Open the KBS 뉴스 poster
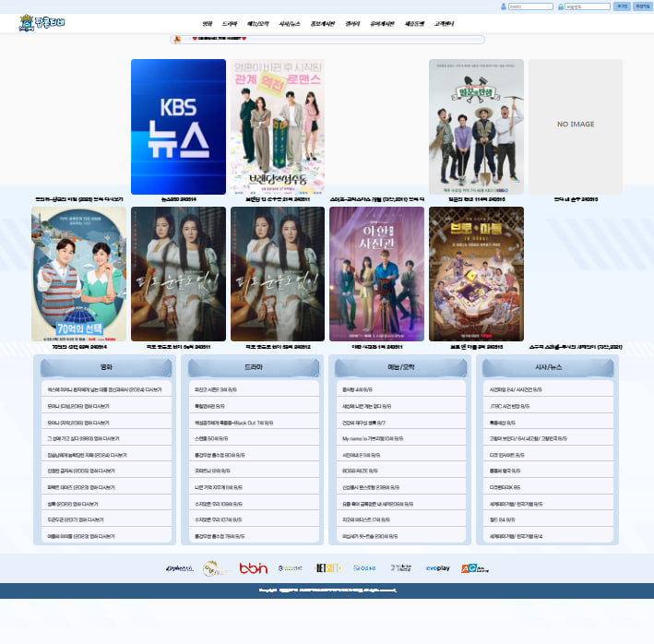Screen dimensions: 654x644 point(179,126)
